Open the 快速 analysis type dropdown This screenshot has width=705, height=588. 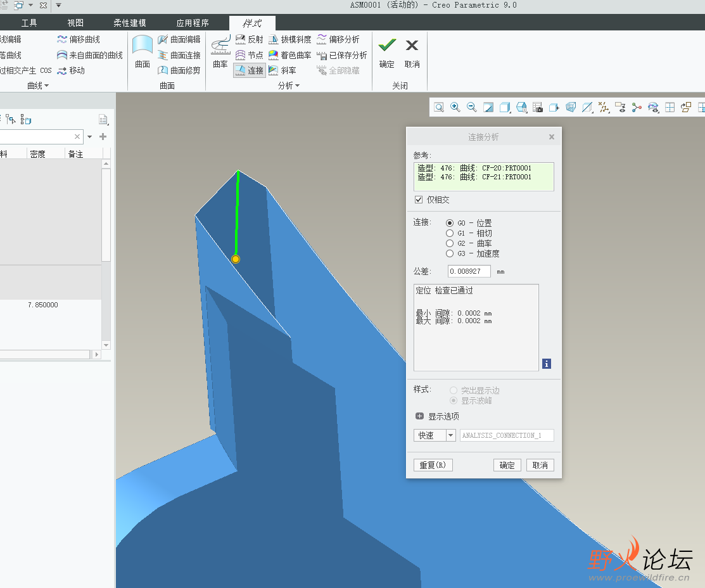(x=451, y=435)
